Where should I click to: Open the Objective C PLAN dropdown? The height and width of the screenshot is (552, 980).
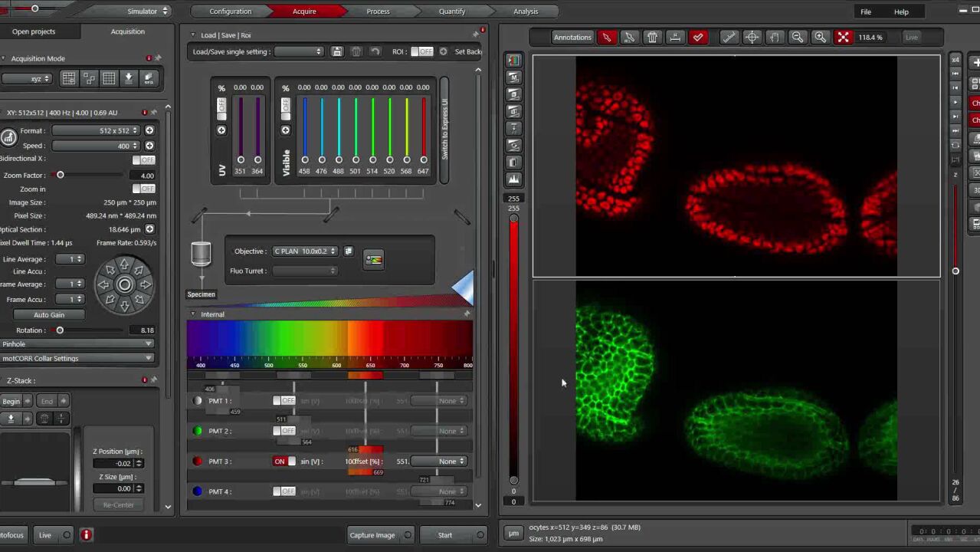point(305,251)
